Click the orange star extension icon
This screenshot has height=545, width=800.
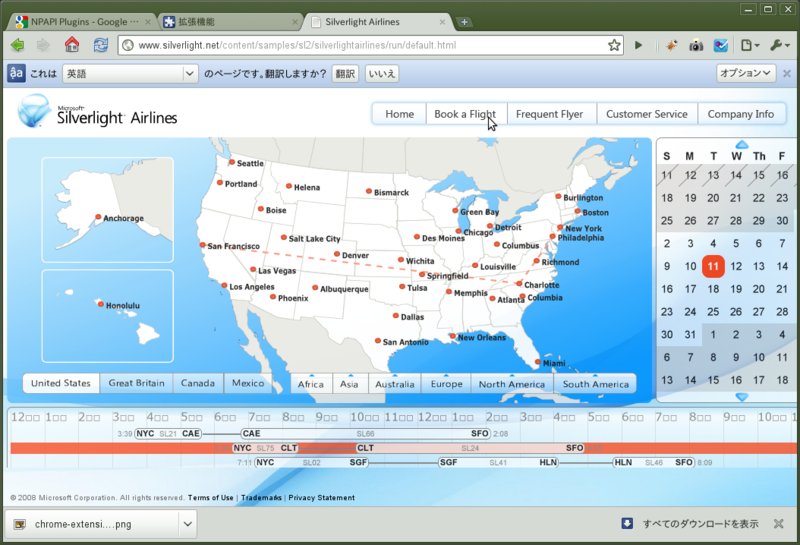coord(672,45)
